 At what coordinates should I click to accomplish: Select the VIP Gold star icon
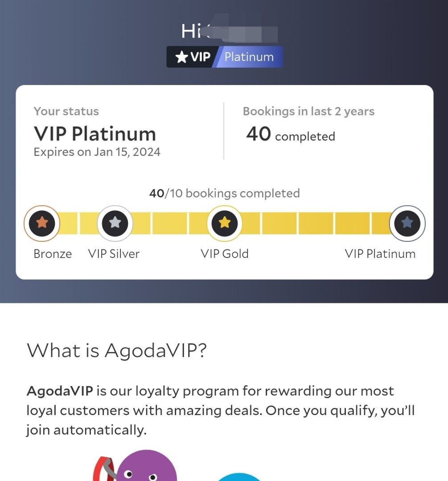pyautogui.click(x=225, y=223)
